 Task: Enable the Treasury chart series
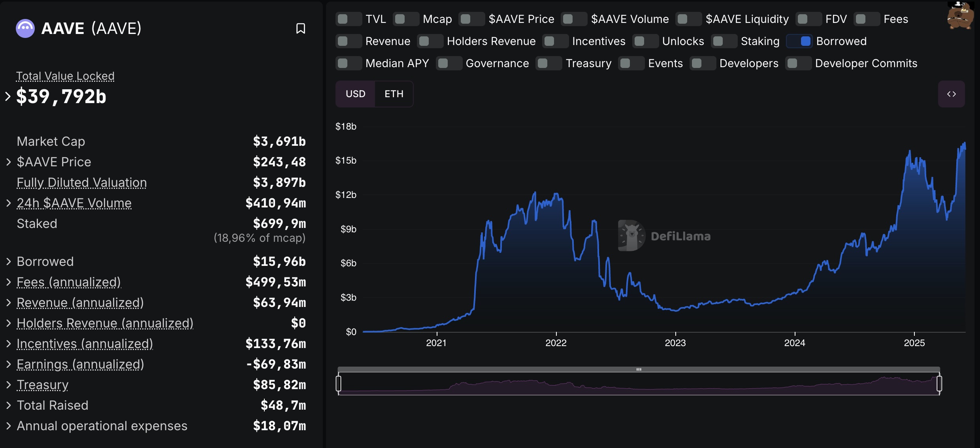[x=549, y=63]
